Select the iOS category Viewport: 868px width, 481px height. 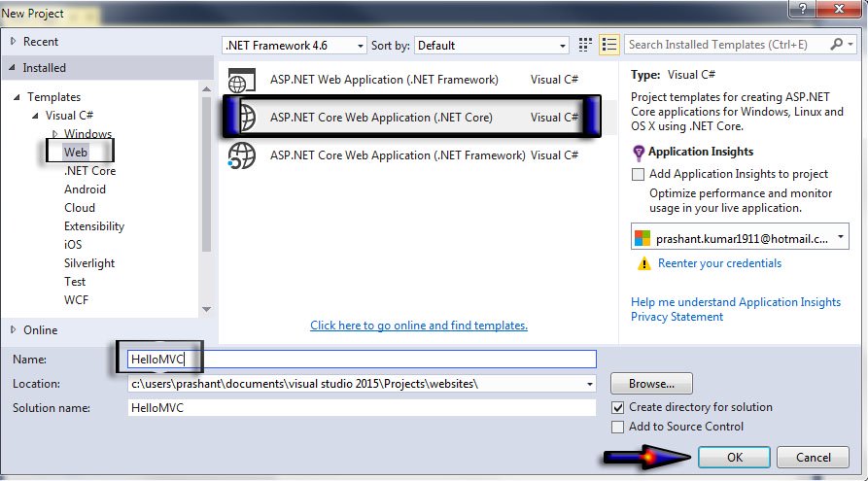(x=73, y=245)
